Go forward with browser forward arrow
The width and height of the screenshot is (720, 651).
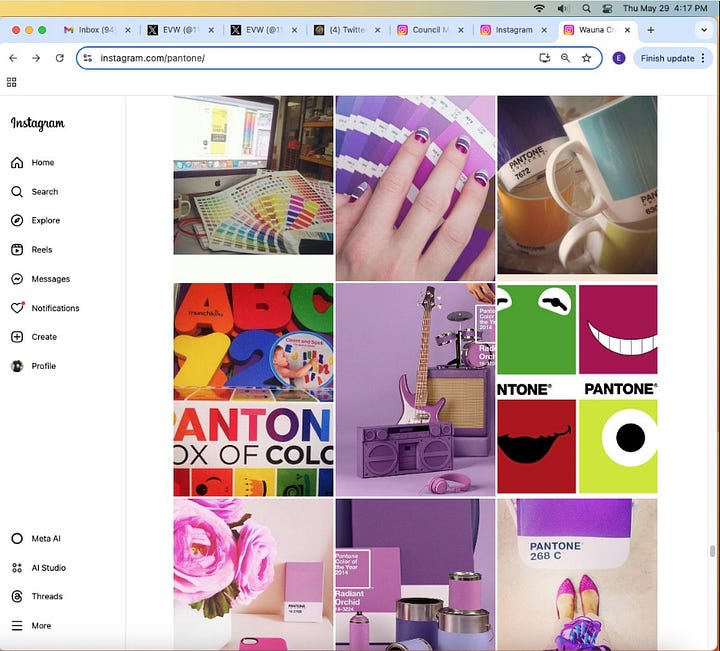coord(36,58)
